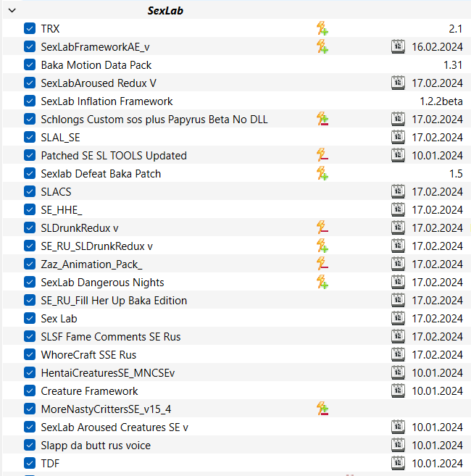Select the SexLab Dangerous Nights entry
The image size is (471, 476).
[x=102, y=283]
